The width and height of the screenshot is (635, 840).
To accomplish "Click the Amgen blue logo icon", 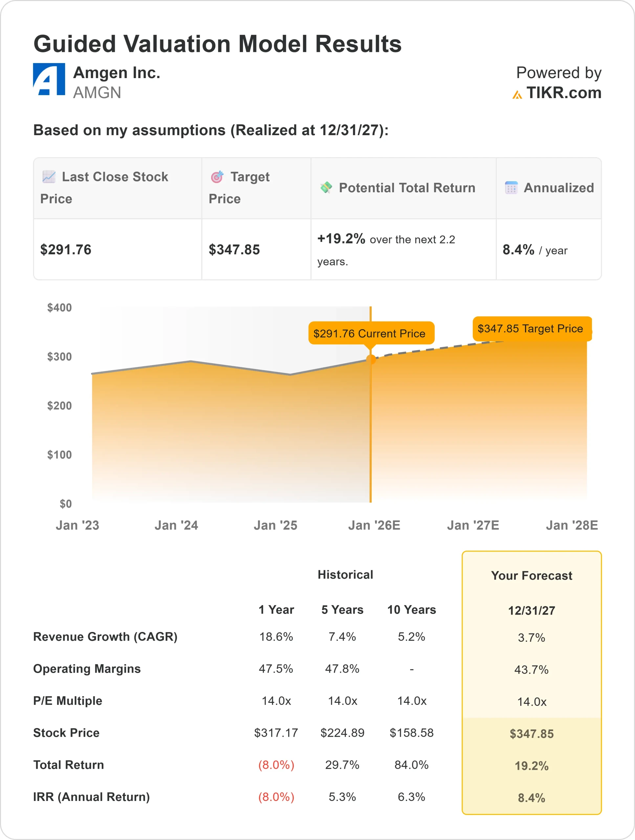I will click(x=49, y=79).
